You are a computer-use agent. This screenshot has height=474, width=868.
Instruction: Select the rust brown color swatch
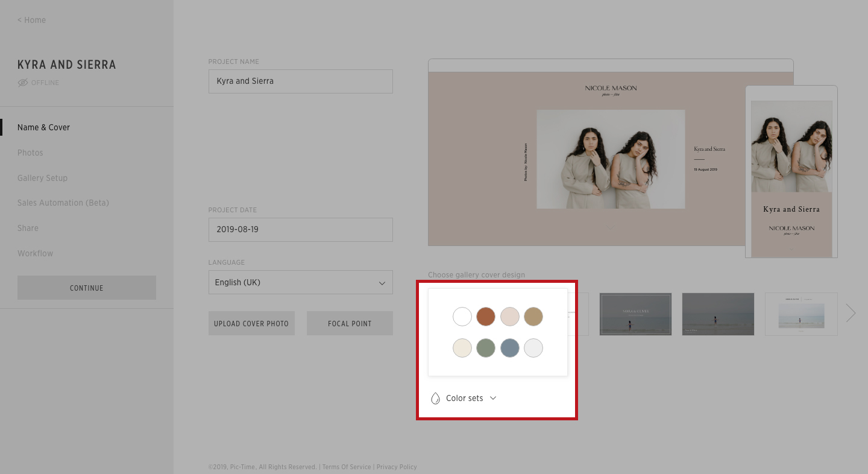point(486,317)
